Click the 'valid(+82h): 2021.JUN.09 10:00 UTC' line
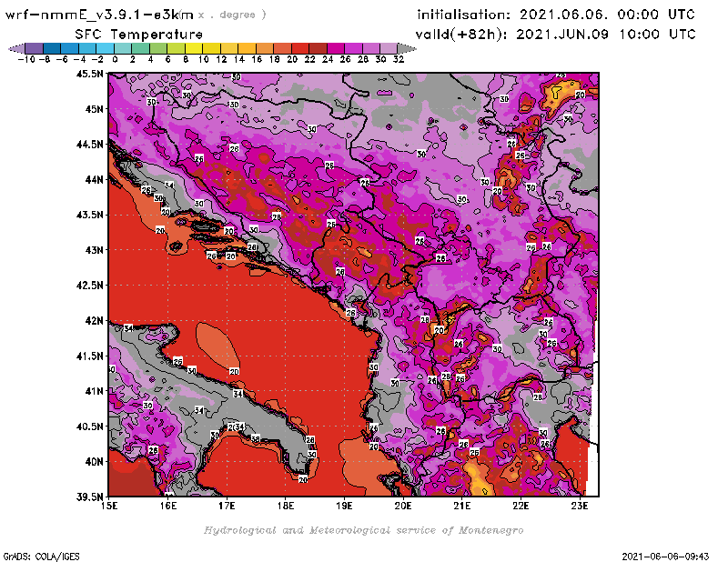Screen dimensions: 728x562 [555, 35]
